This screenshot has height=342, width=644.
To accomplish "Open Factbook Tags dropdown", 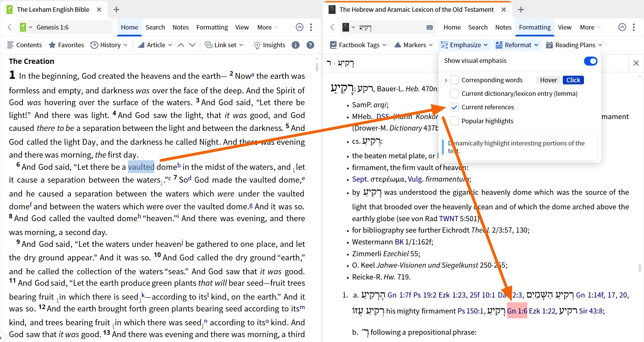I will 358,45.
